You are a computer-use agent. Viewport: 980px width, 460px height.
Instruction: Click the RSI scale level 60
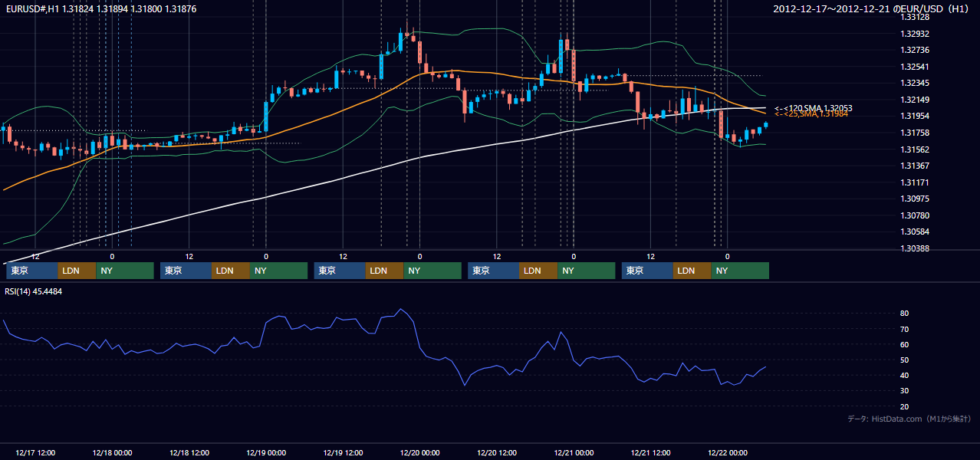[x=905, y=344]
